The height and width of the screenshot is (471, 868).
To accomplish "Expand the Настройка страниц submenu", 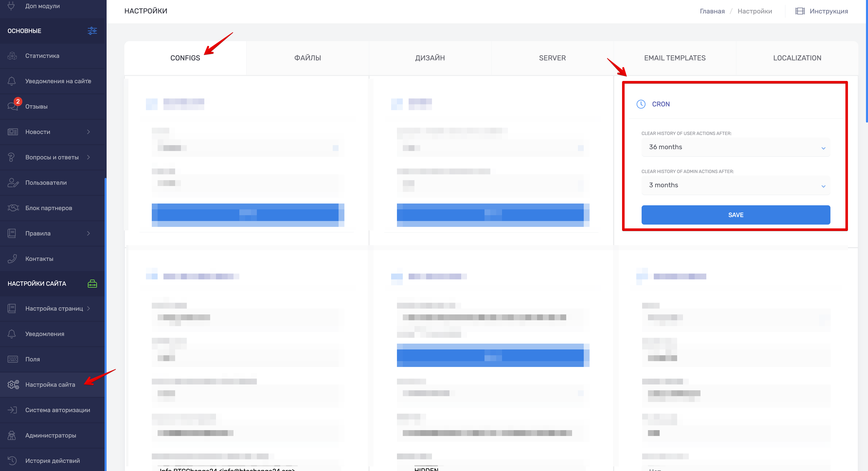I will click(x=88, y=309).
